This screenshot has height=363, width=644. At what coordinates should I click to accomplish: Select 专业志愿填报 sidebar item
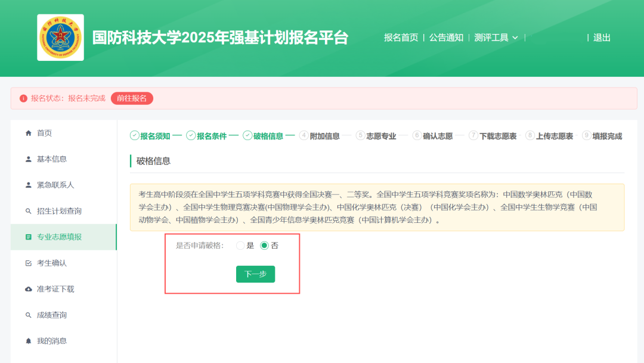coord(64,237)
